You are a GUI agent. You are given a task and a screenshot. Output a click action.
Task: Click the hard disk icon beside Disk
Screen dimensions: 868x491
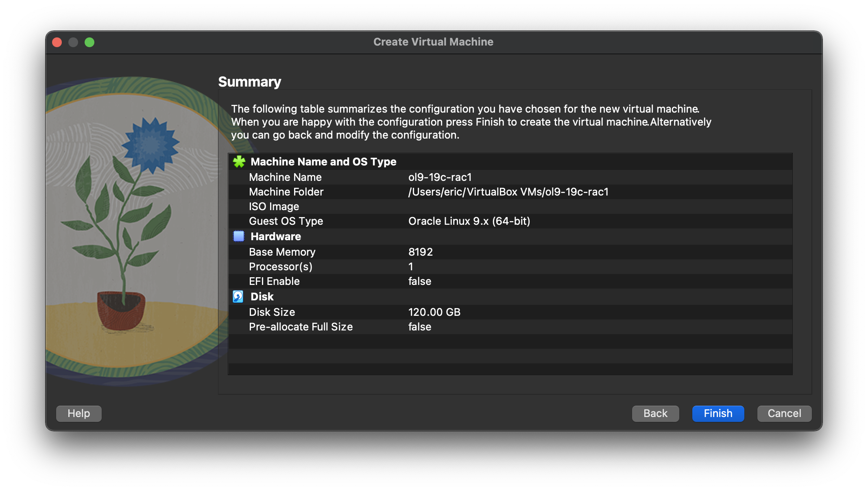click(x=238, y=297)
